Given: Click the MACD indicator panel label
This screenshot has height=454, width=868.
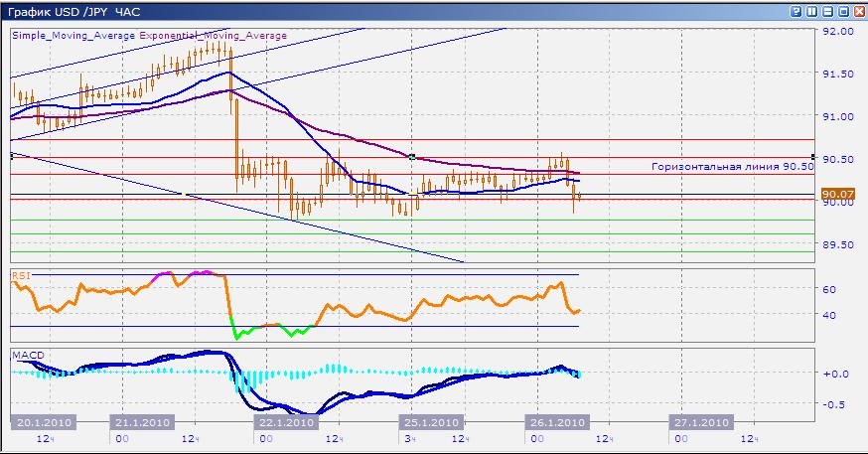Looking at the screenshot, I should 28,355.
